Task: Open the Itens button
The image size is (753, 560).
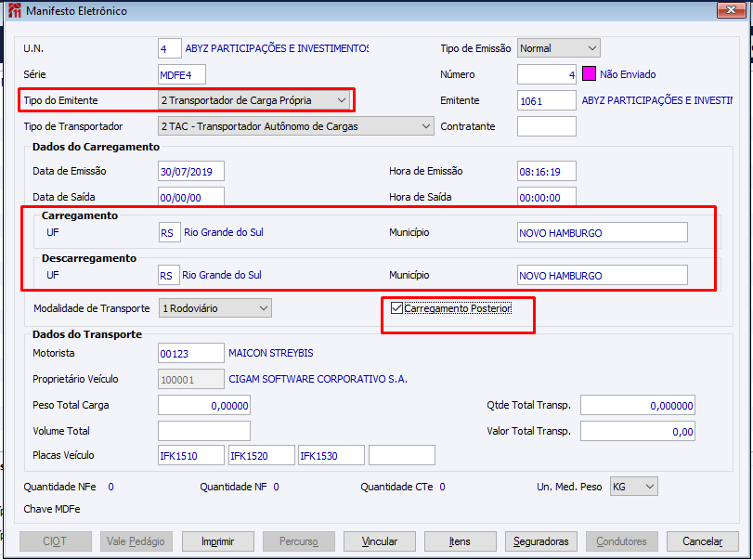Action: (460, 541)
